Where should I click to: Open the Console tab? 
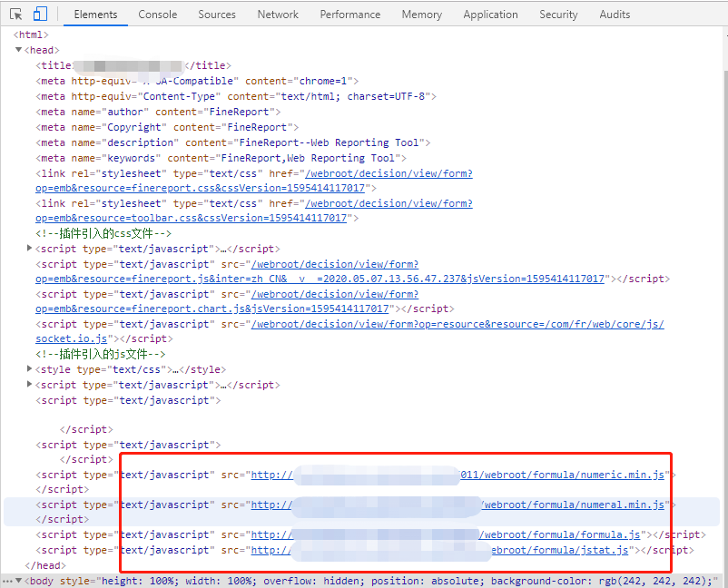coord(157,15)
